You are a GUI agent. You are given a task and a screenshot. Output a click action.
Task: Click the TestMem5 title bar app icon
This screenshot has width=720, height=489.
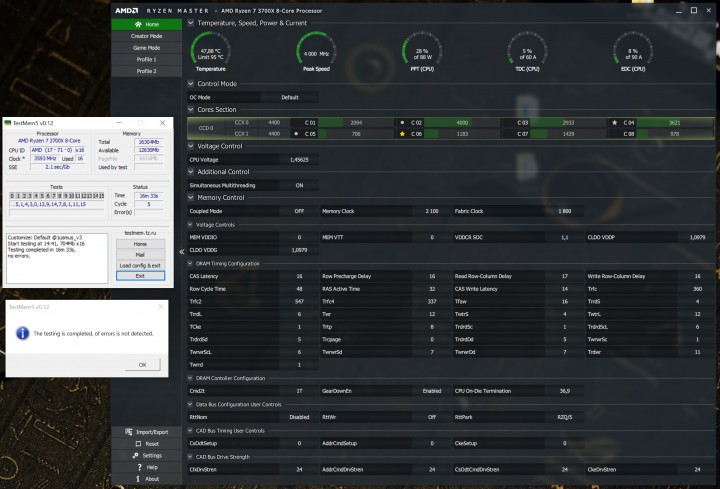point(7,123)
